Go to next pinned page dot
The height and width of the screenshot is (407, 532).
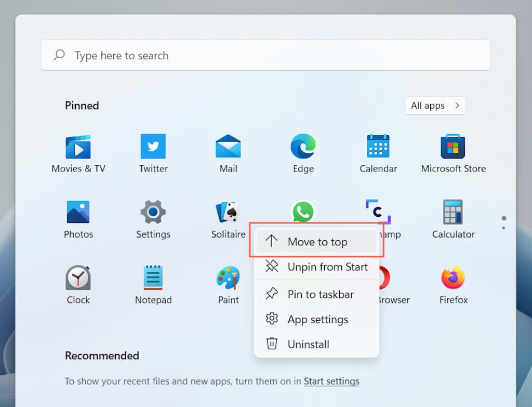(x=503, y=228)
